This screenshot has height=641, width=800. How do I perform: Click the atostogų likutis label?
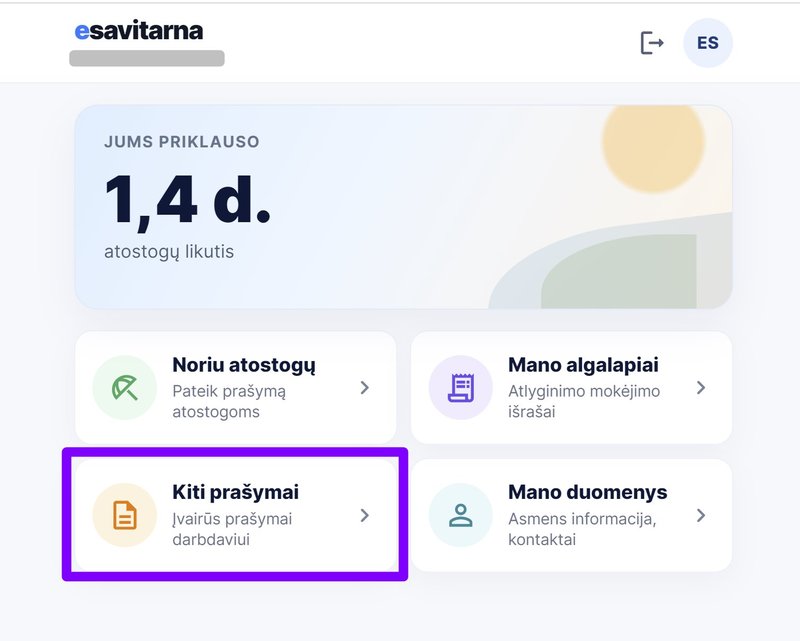169,252
